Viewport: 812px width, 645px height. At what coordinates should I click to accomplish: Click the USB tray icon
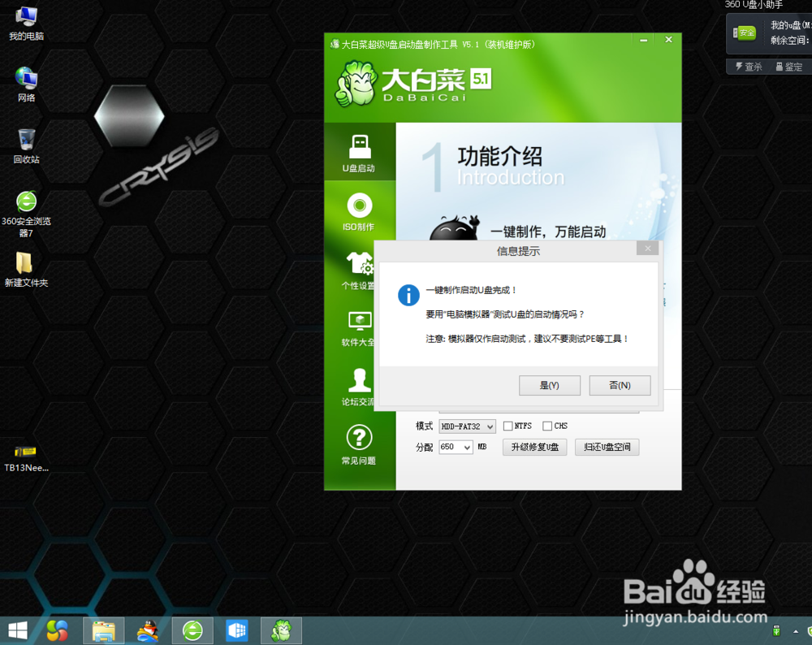(x=775, y=631)
